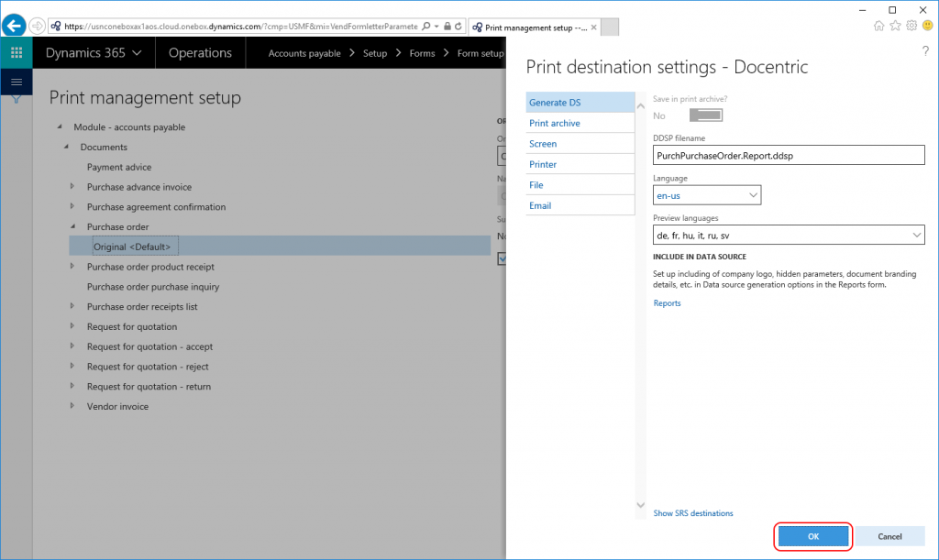Click the browser forward arrow button
The width and height of the screenshot is (939, 560).
point(37,26)
